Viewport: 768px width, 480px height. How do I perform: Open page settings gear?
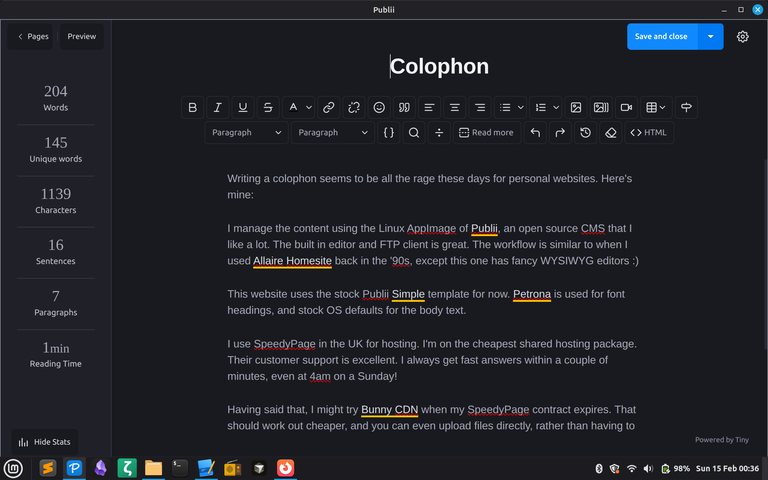(743, 37)
